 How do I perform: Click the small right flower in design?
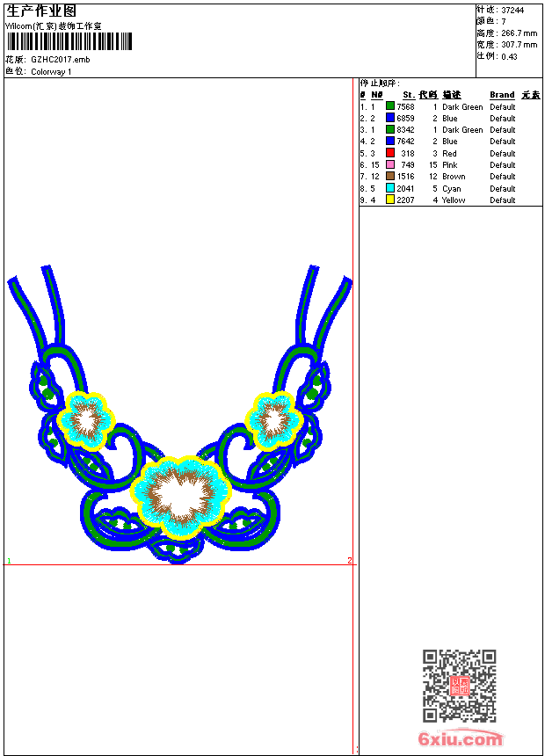[x=274, y=420]
